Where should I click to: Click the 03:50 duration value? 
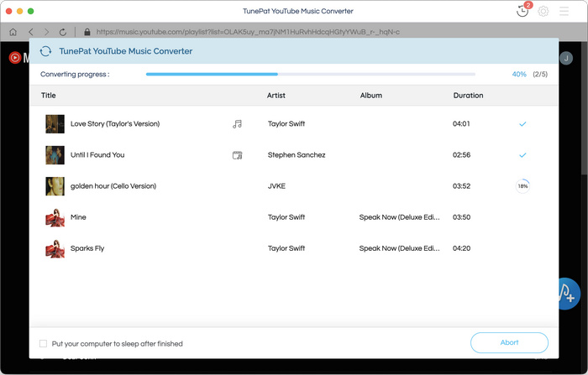461,217
